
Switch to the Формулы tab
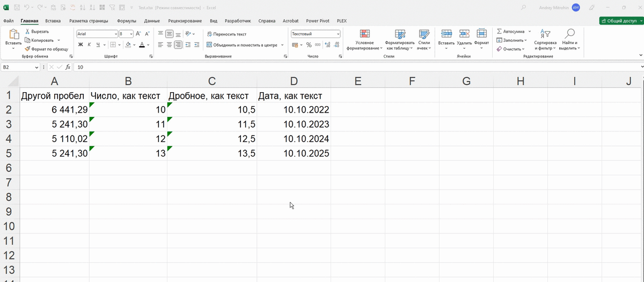(x=127, y=21)
